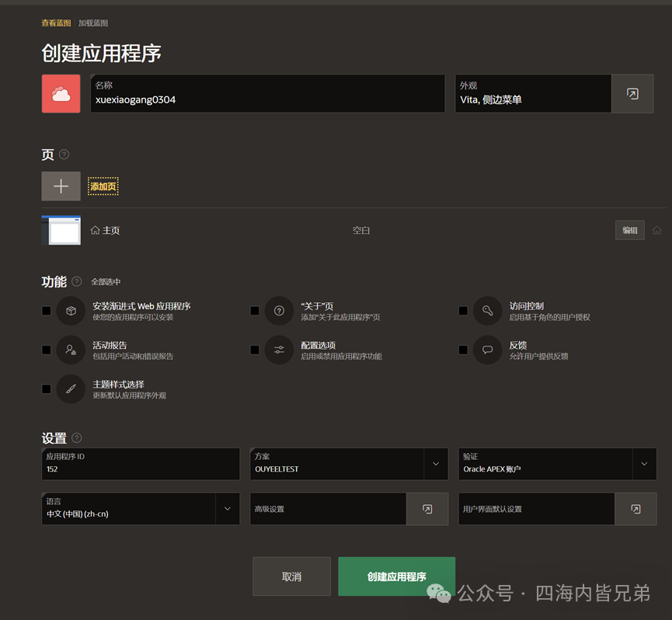Open the 用户界面默认设置 popup icon
The image size is (672, 620).
tap(635, 509)
